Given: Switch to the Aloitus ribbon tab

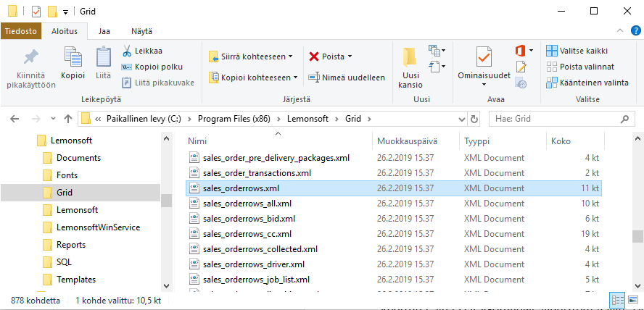Looking at the screenshot, I should tap(65, 31).
